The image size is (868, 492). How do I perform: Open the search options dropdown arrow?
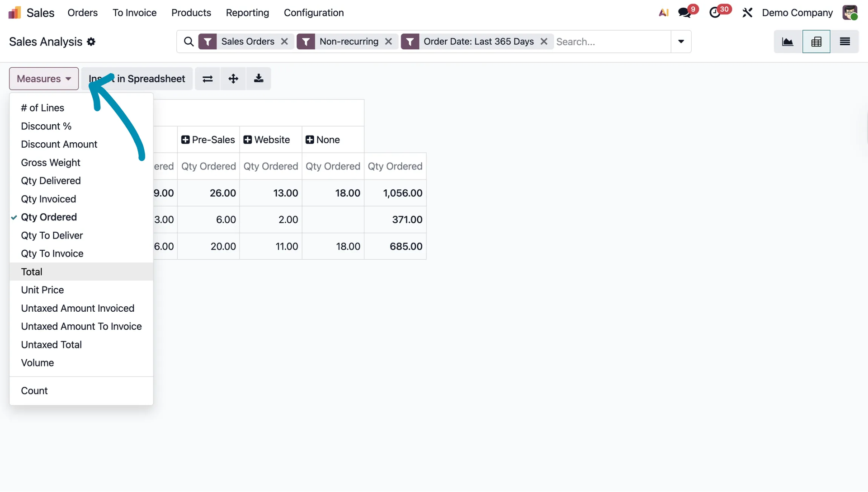pos(681,42)
